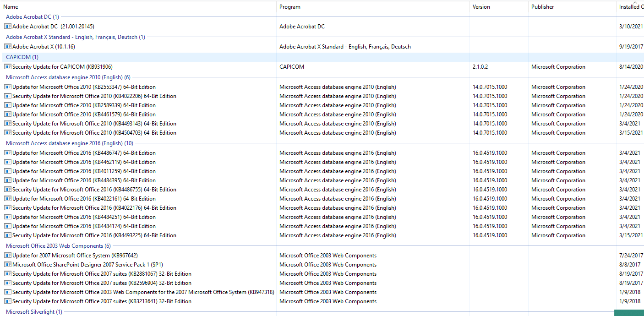Viewport: 644px width, 316px height.
Task: Click the icon beside Adobe Acrobat DC (21.001.20145)
Action: pos(7,27)
